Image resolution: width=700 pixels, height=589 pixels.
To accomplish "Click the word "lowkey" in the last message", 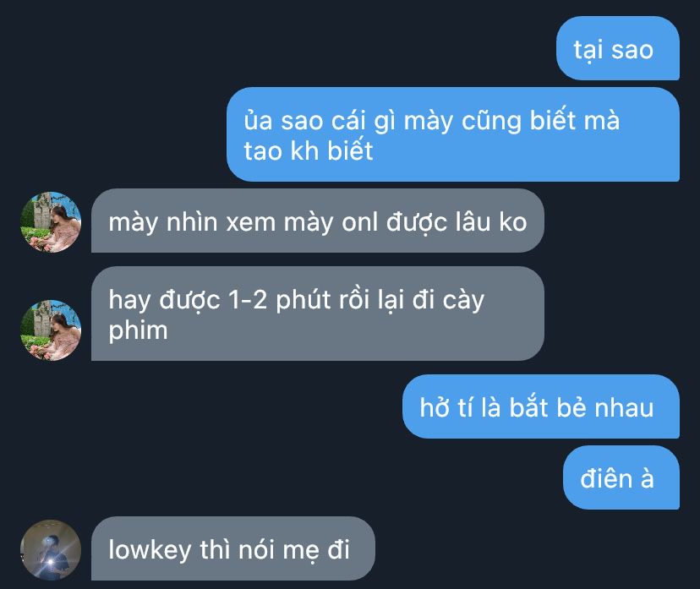I will [150, 551].
